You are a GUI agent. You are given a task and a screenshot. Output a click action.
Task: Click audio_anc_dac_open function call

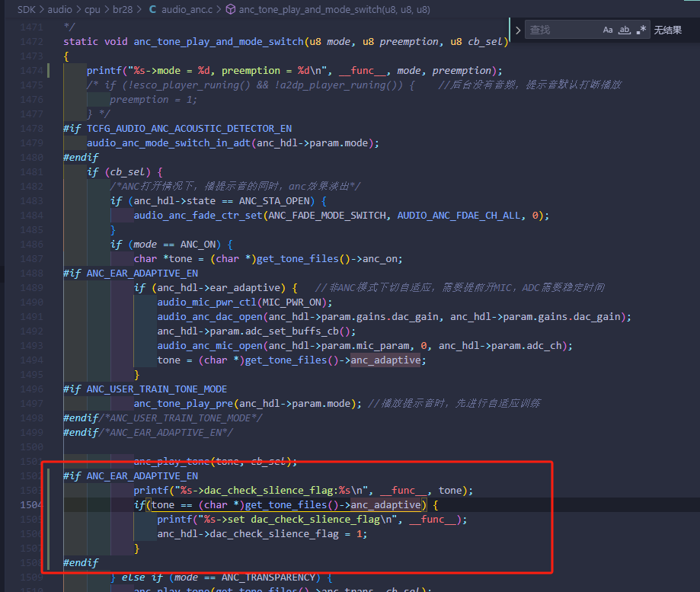209,317
